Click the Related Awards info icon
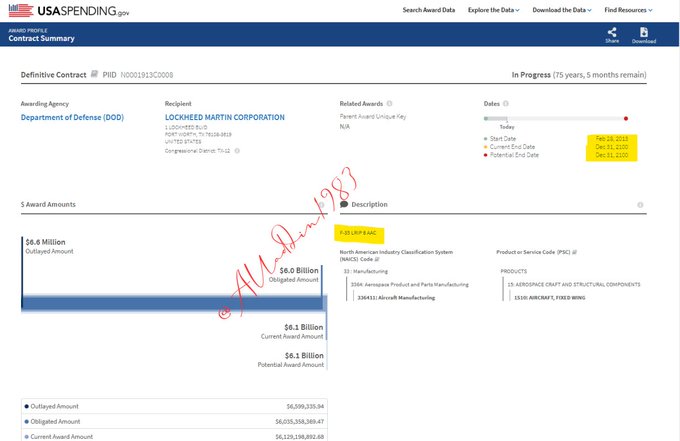Image resolution: width=680 pixels, height=441 pixels. (389, 103)
